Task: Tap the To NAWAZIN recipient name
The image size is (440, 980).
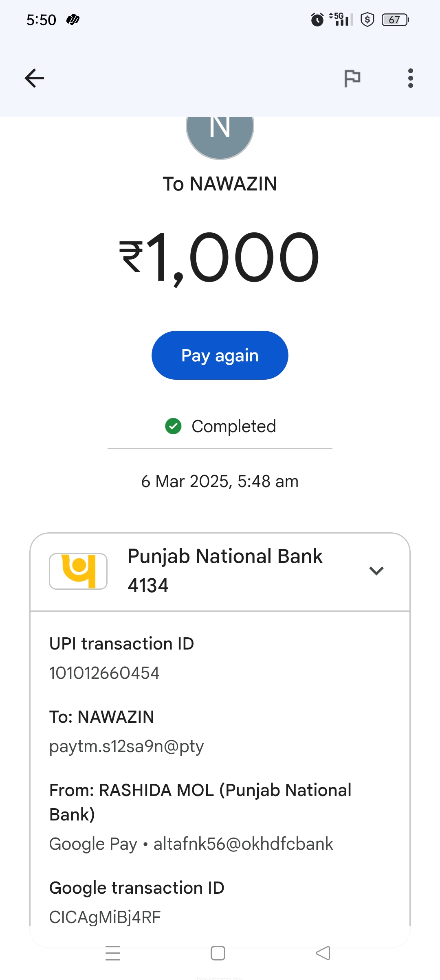Action: point(220,184)
